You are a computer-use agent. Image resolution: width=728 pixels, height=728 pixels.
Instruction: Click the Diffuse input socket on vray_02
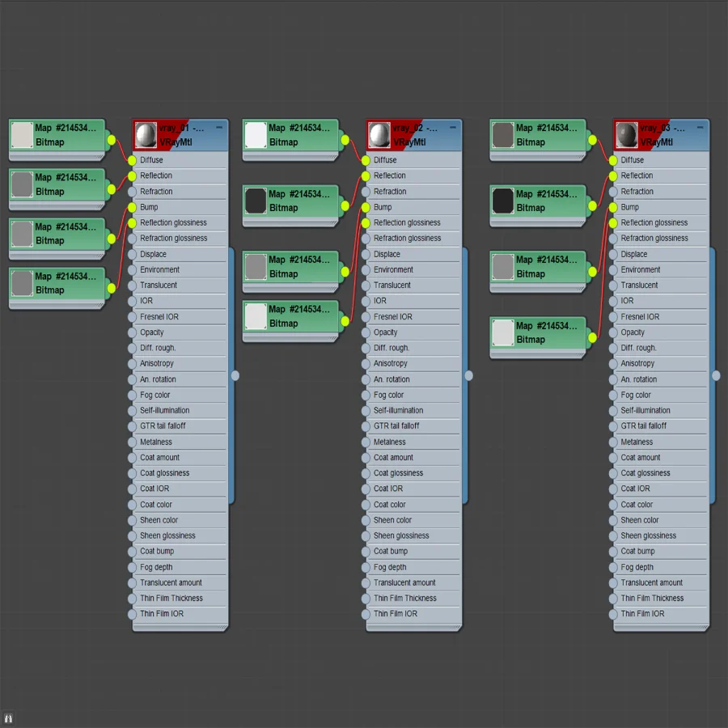point(366,161)
